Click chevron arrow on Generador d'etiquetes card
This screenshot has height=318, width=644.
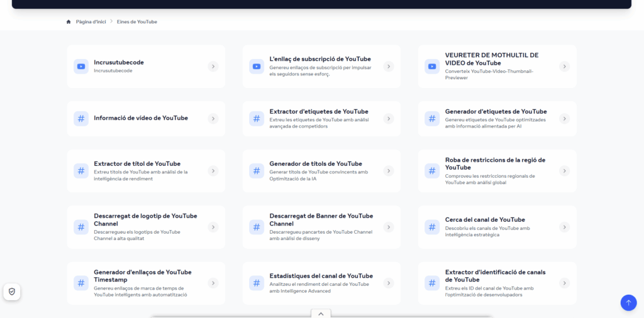pyautogui.click(x=564, y=119)
